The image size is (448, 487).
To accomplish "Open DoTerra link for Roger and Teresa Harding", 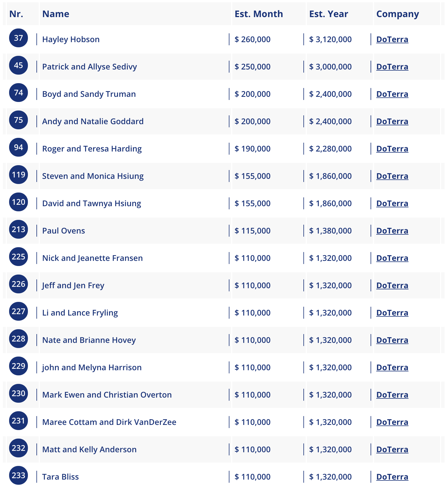I will coord(392,149).
